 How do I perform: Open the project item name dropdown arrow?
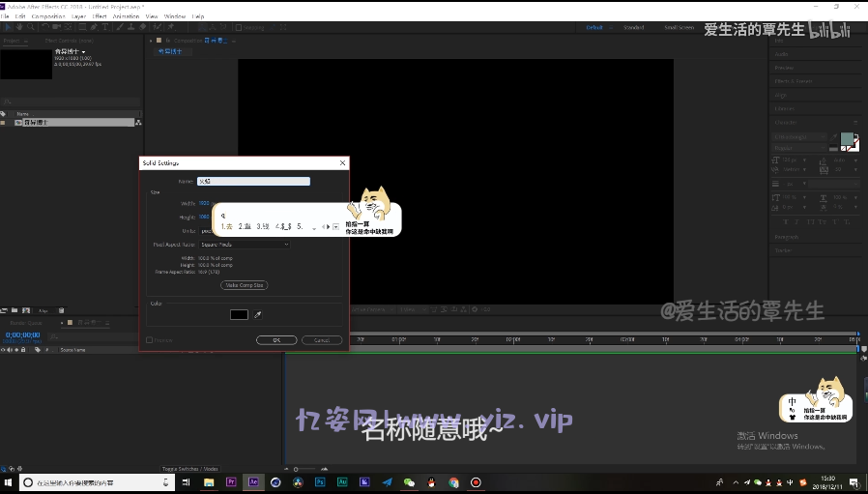click(83, 52)
